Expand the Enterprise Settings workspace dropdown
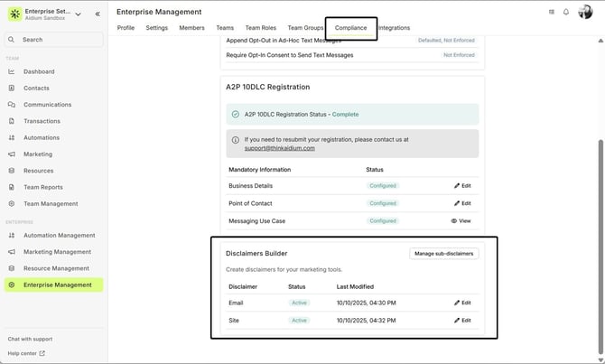The width and height of the screenshot is (605, 364). click(x=78, y=14)
